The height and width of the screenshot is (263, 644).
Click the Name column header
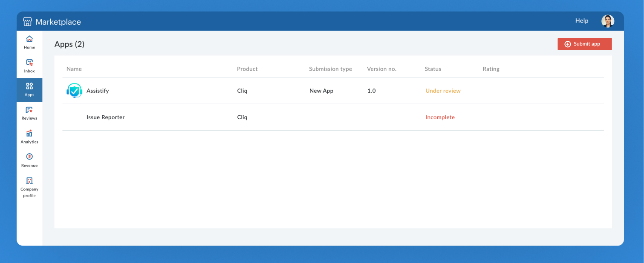(74, 69)
